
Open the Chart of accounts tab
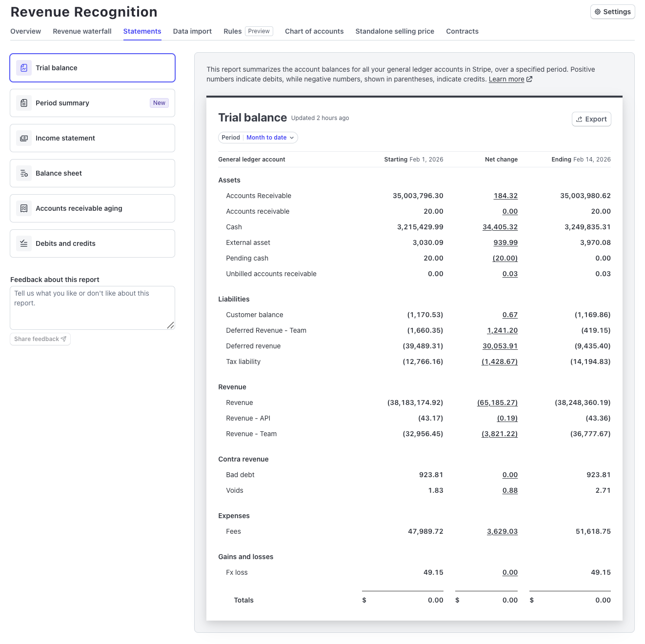pyautogui.click(x=314, y=31)
